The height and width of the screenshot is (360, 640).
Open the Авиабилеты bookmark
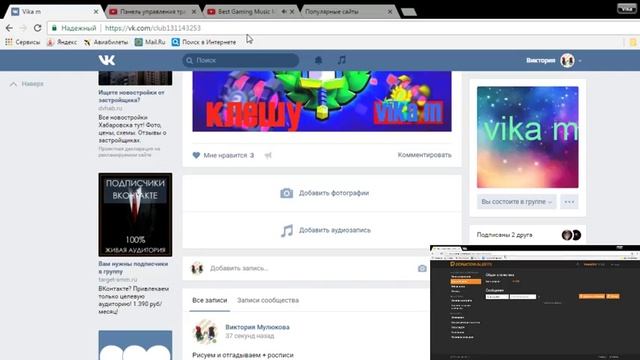(x=106, y=42)
